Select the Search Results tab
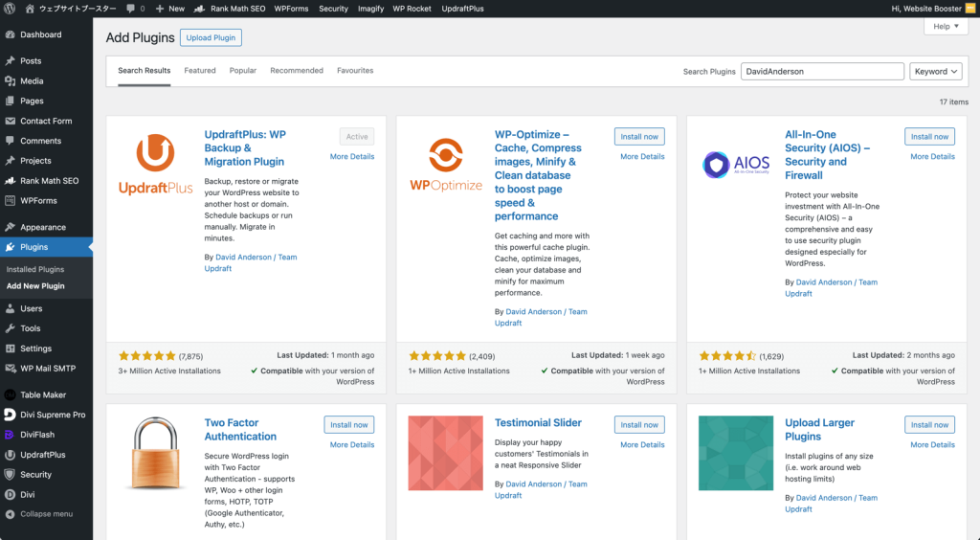Screen dimensions: 980x540 click(145, 71)
